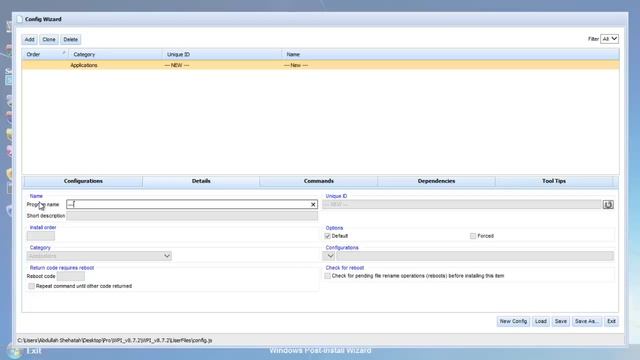Click the config.js file path in status bar

115,340
